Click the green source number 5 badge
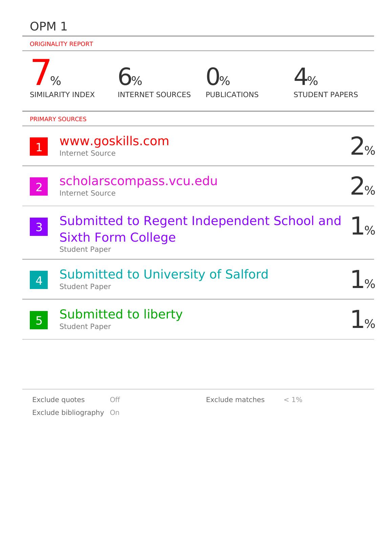The width and height of the screenshot is (392, 554). point(39,320)
